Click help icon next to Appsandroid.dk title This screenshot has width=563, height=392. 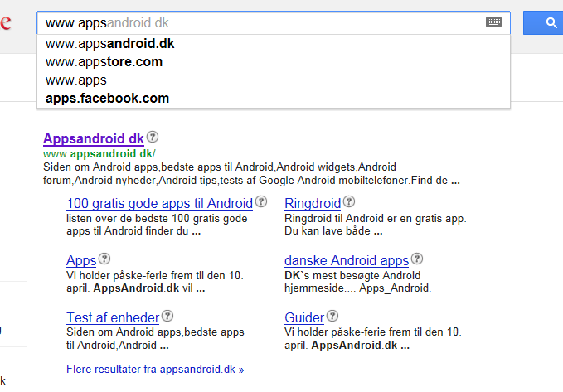pos(153,138)
